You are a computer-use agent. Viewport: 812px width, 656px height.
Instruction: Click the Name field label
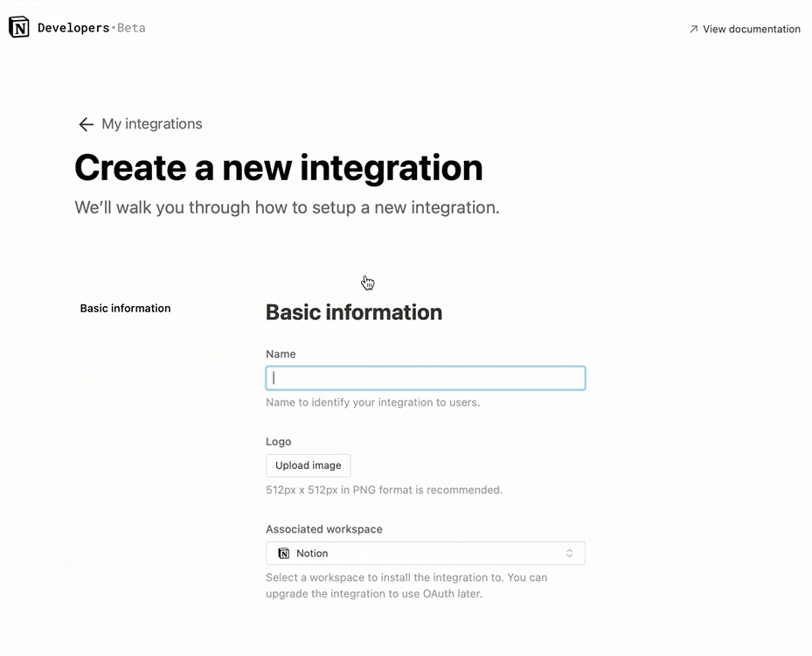tap(281, 353)
